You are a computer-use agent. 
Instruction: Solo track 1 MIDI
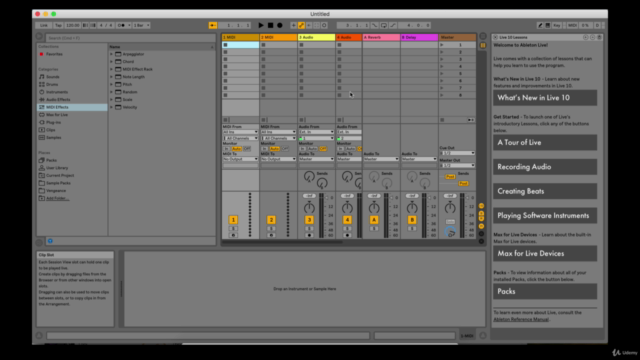click(x=233, y=229)
